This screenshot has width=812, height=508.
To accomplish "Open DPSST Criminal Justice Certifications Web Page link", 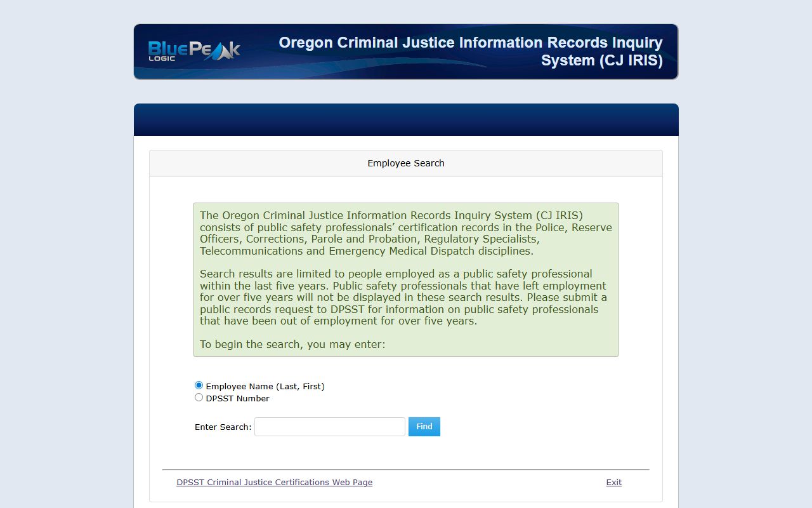I will click(275, 483).
